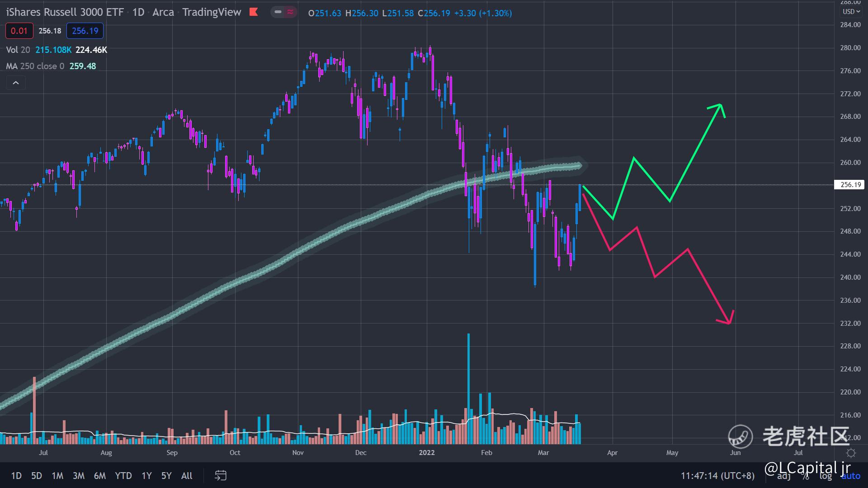This screenshot has height=488, width=868.
Task: Open the USD currency dropdown
Action: 851,12
